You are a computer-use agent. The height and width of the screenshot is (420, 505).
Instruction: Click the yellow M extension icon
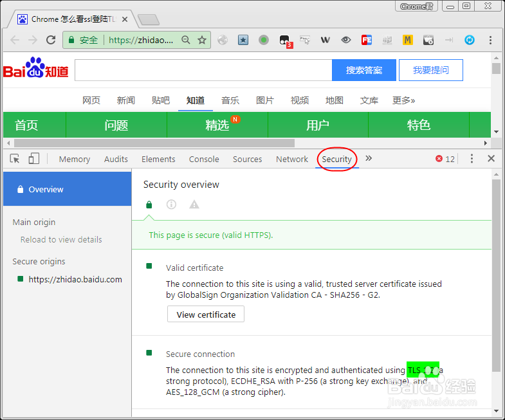click(408, 40)
